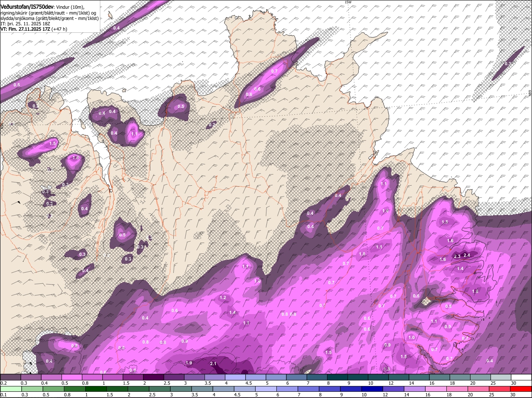Click the 2.3 precipitation value label

[x=457, y=256]
